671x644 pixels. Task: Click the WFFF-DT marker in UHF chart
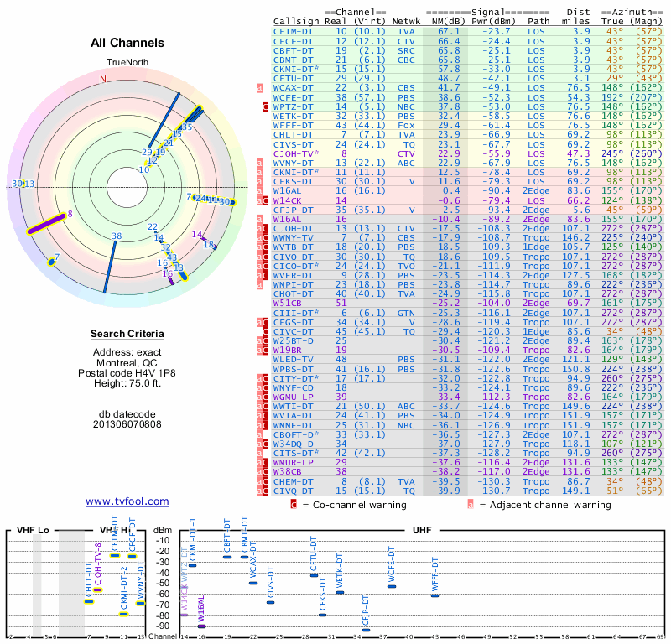tap(434, 595)
